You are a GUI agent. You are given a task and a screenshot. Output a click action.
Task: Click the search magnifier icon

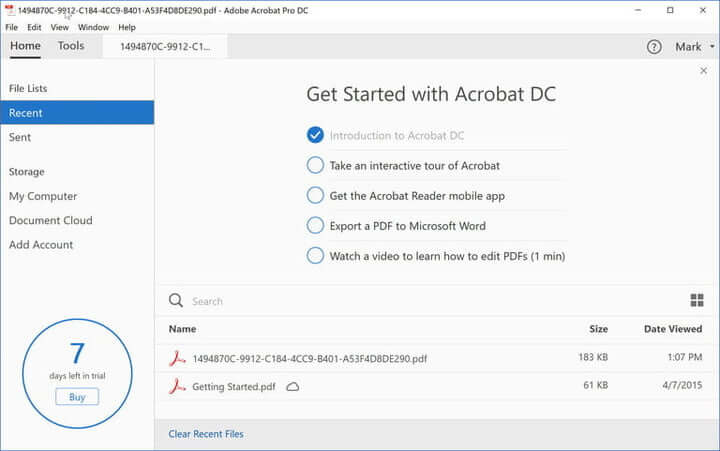tap(175, 301)
